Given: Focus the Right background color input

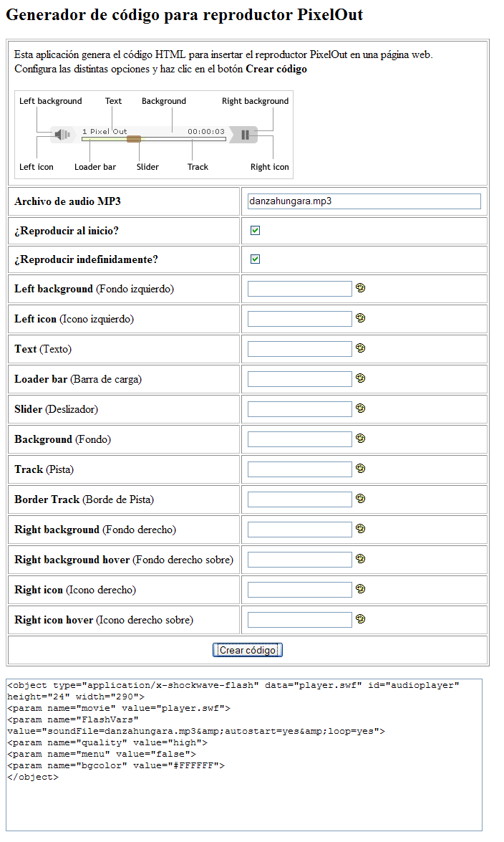Looking at the screenshot, I should tap(299, 530).
